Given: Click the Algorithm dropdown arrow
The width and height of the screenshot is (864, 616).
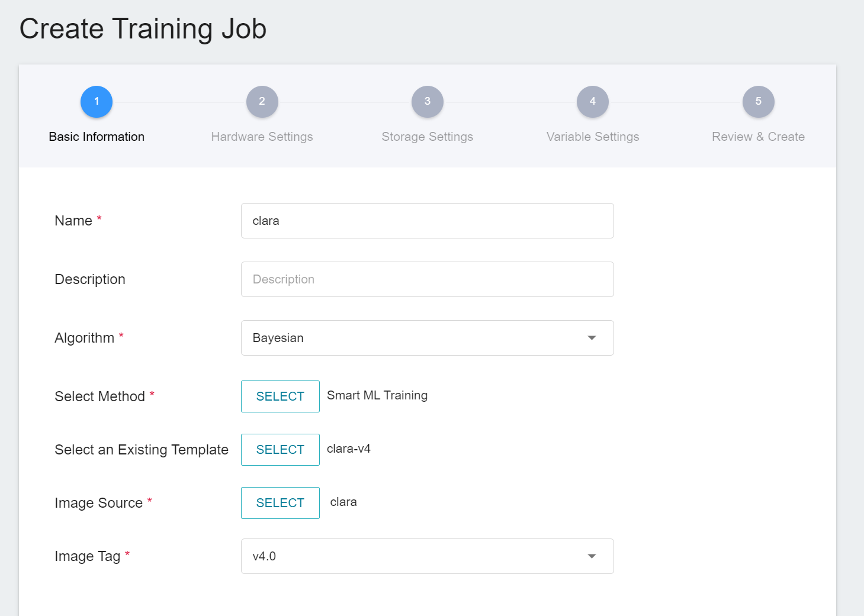Looking at the screenshot, I should click(x=591, y=338).
